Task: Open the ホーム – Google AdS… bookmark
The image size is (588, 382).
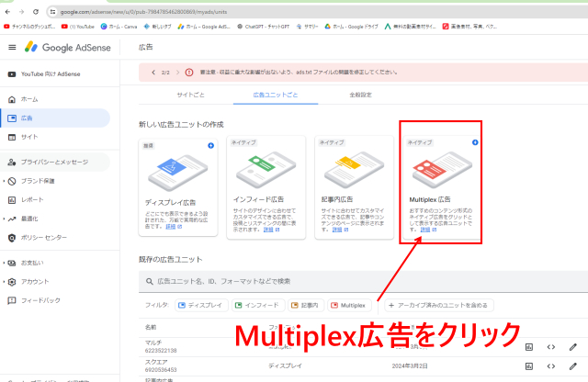Action: 204,27
